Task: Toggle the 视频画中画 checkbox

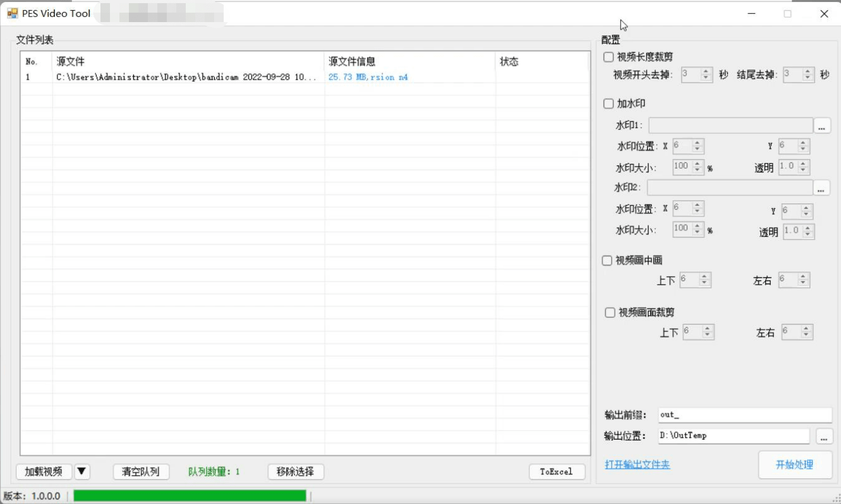Action: (608, 260)
